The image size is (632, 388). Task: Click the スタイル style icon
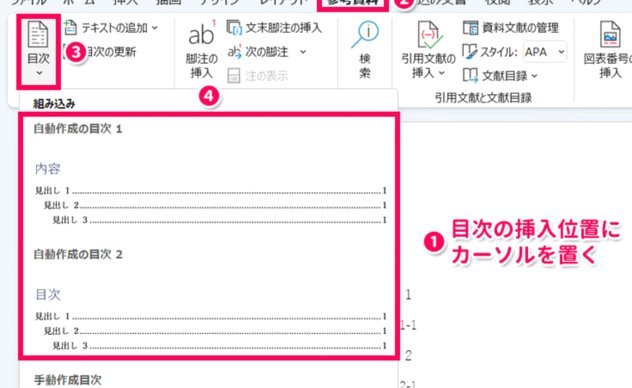click(469, 52)
